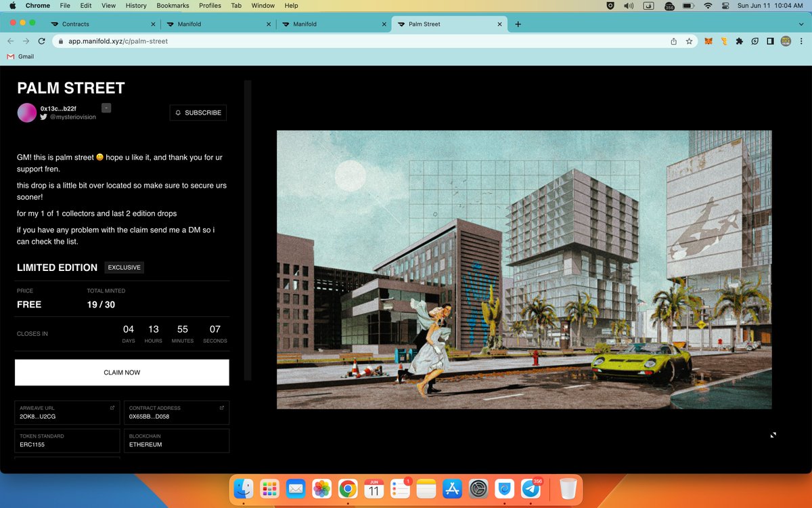Open the Help menu
This screenshot has height=508, width=812.
click(x=291, y=5)
